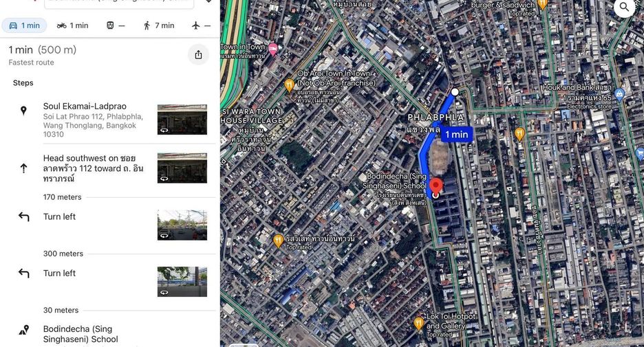Image resolution: width=644 pixels, height=347 pixels.
Task: Click the '30 meters' distance label
Action: coord(61,311)
